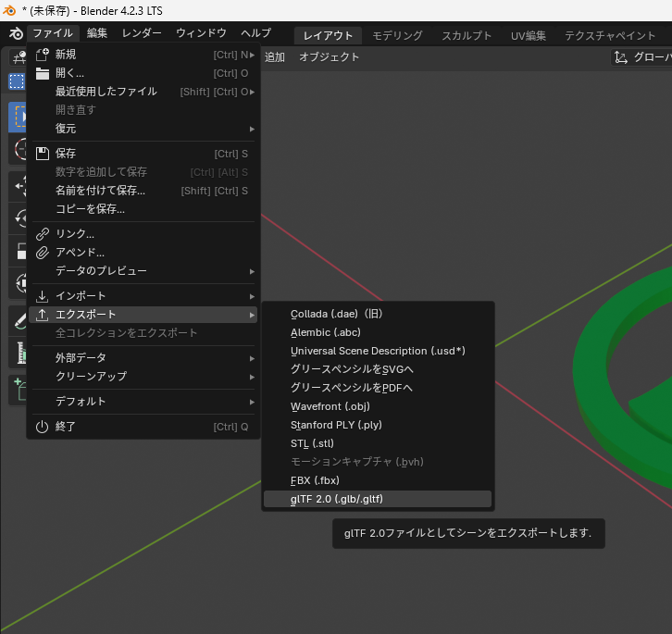Click the chain link icon beside リンク
Viewport: 672px width, 634px height.
(42, 234)
